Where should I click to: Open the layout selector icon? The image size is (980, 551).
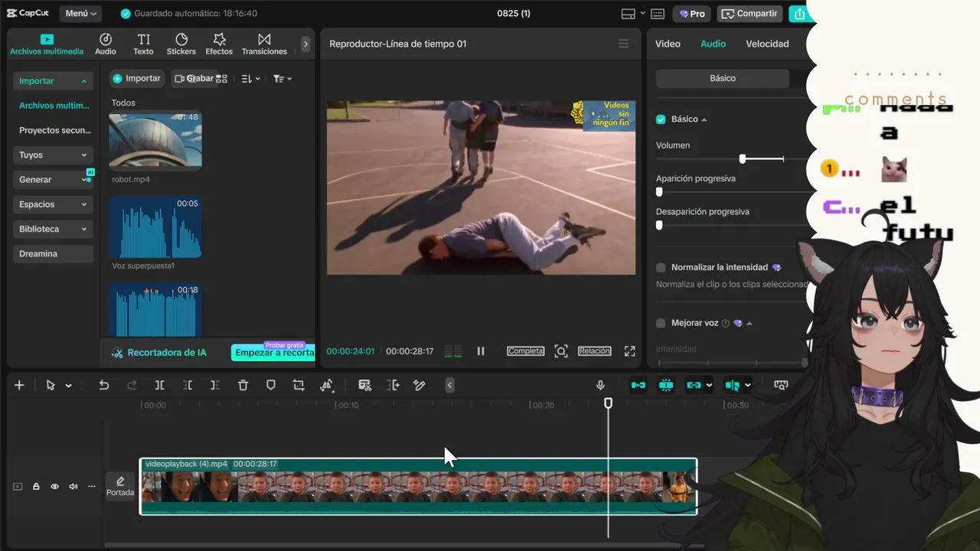pos(629,14)
